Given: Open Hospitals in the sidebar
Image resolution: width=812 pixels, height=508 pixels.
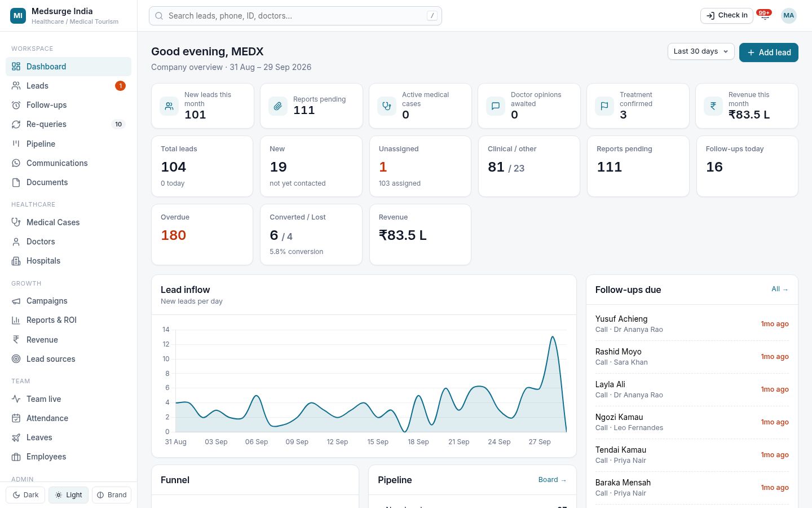Looking at the screenshot, I should (68, 261).
